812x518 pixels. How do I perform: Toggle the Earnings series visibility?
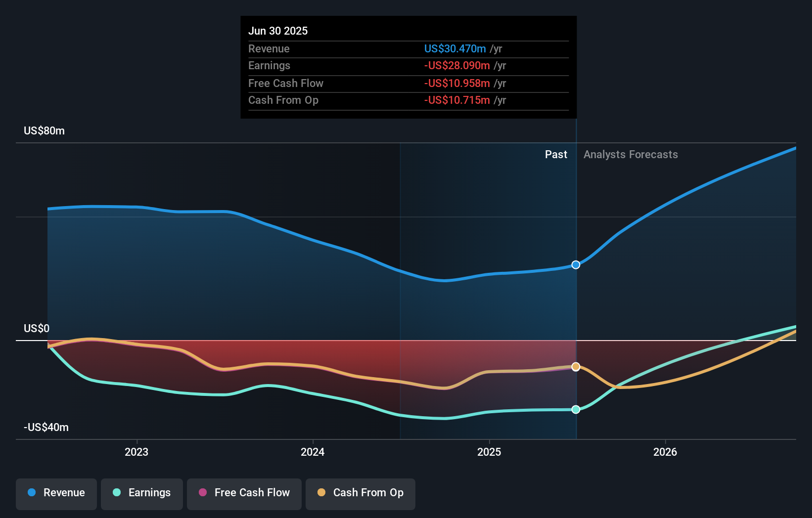click(142, 493)
